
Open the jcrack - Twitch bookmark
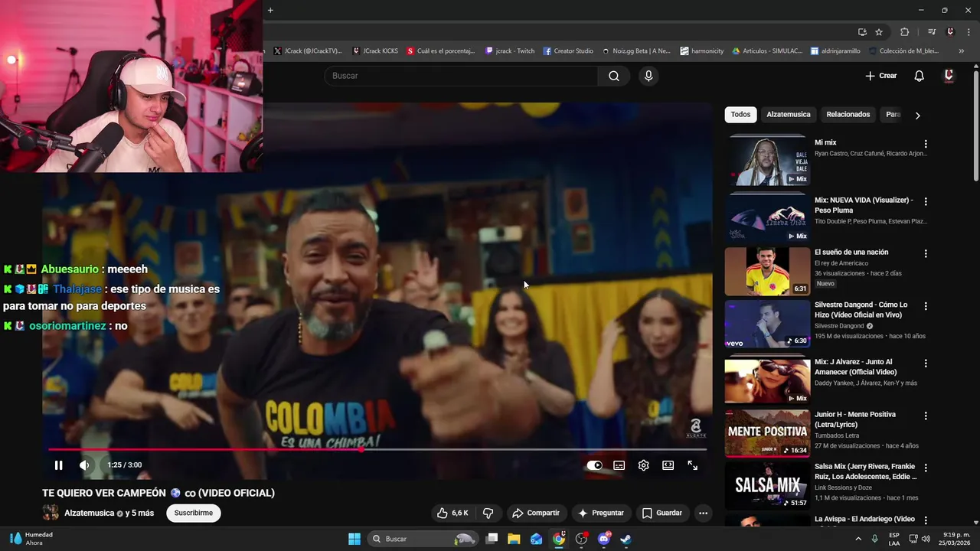[x=510, y=51]
